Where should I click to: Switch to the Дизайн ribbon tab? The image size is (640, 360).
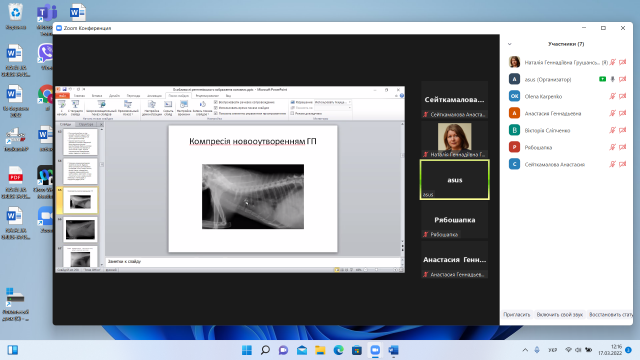point(114,96)
